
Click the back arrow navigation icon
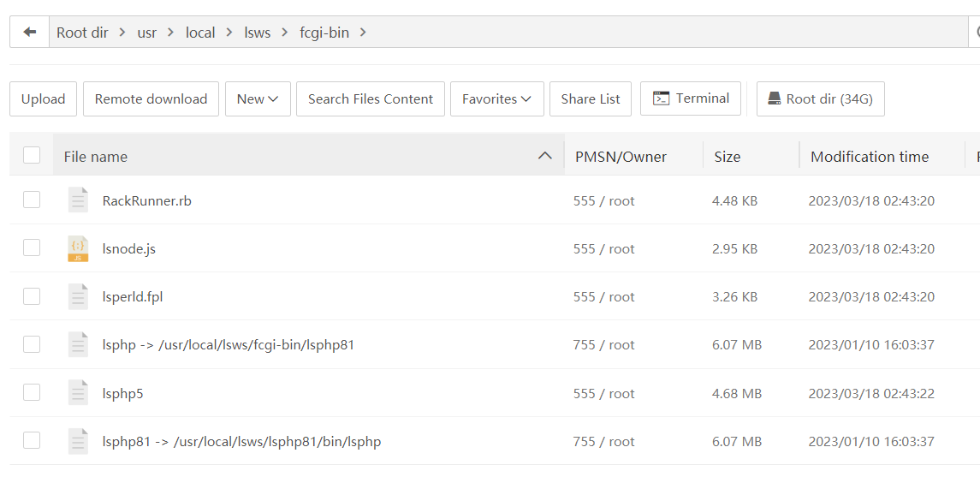coord(30,33)
